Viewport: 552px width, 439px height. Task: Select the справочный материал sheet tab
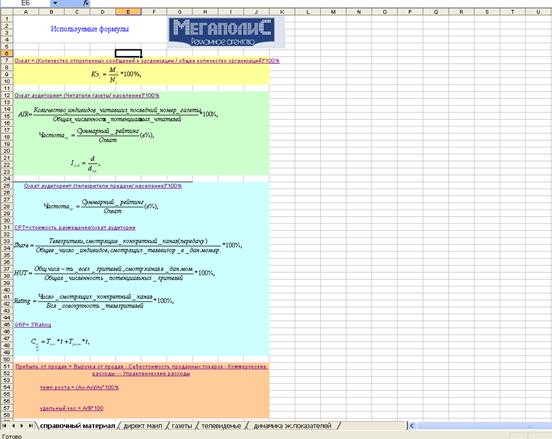pyautogui.click(x=77, y=426)
